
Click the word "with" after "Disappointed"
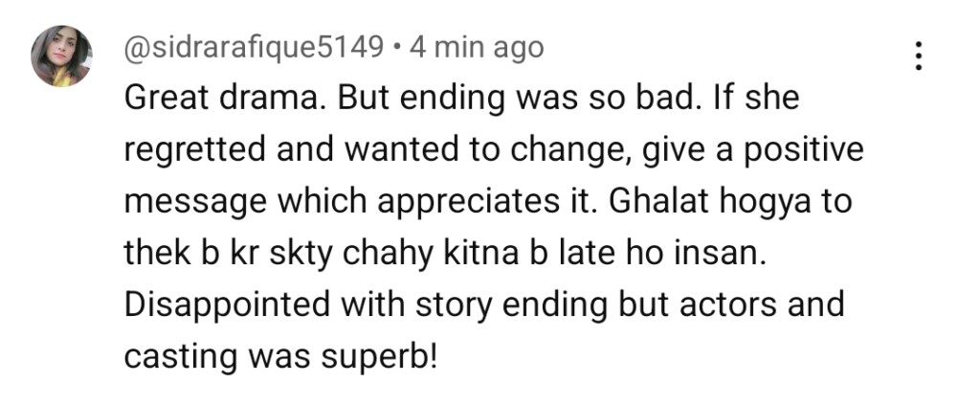click(x=417, y=304)
